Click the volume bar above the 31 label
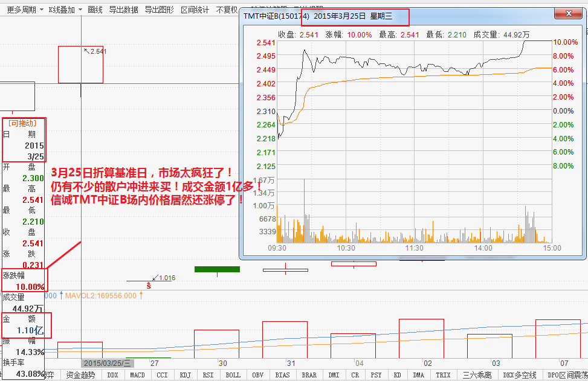Screen dimensions: 588x381 point(285,340)
